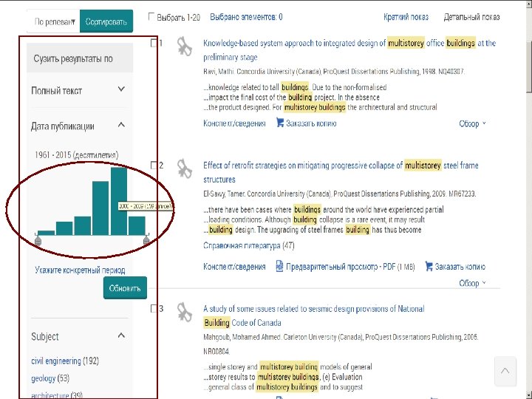This screenshot has width=532, height=399.
Task: Click 'Конспект/сведения' link in result 2
Action: click(234, 267)
